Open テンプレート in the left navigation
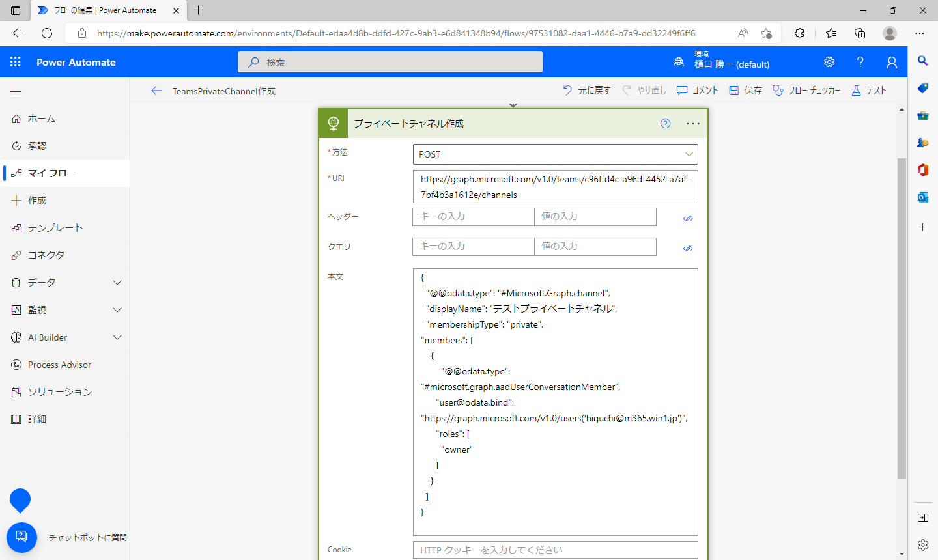Image resolution: width=938 pixels, height=560 pixels. pos(65,228)
